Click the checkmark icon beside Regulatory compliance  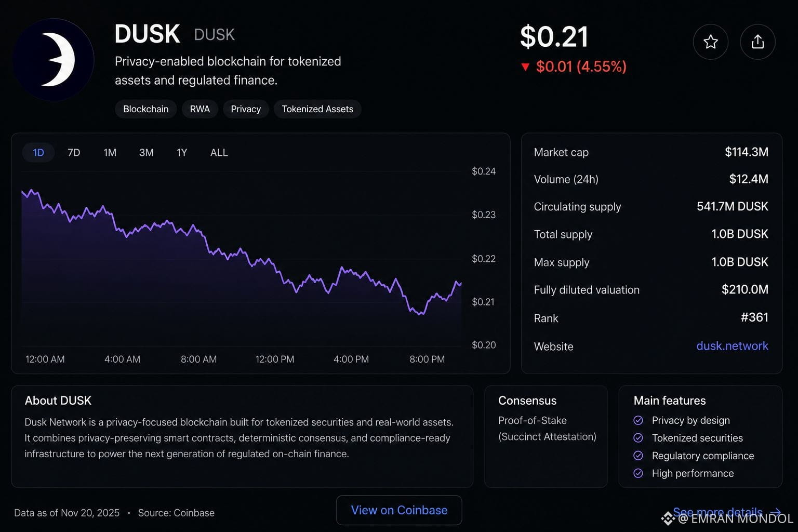tap(639, 456)
